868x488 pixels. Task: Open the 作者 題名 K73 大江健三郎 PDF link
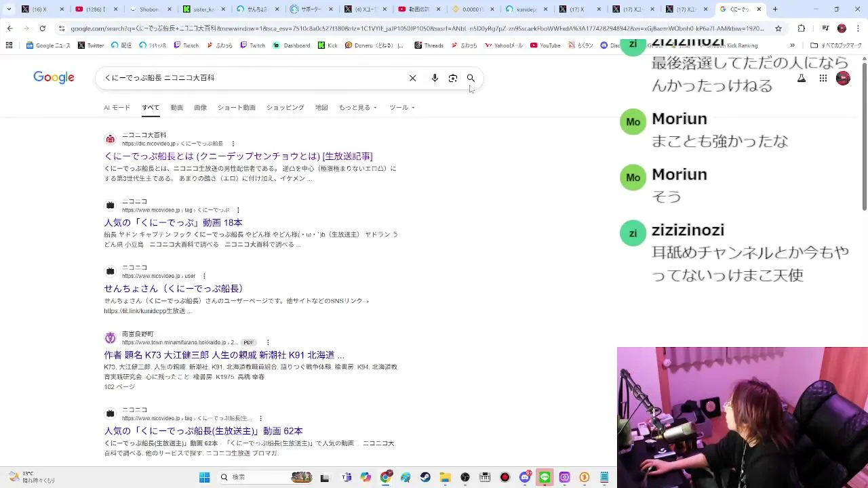pos(224,355)
